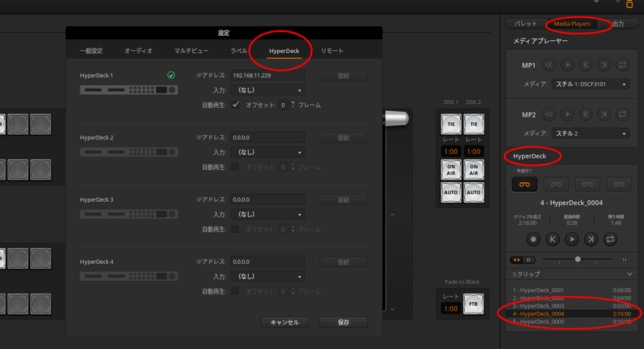
Task: Open HyperDeck 4 input dropdown
Action: [x=267, y=276]
